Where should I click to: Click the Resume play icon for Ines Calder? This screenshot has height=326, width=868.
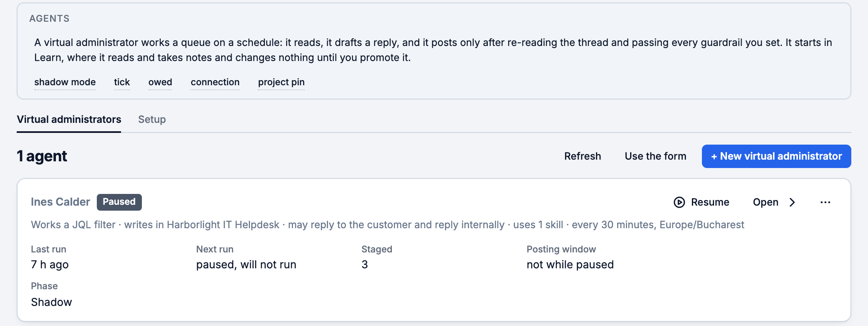(x=679, y=202)
